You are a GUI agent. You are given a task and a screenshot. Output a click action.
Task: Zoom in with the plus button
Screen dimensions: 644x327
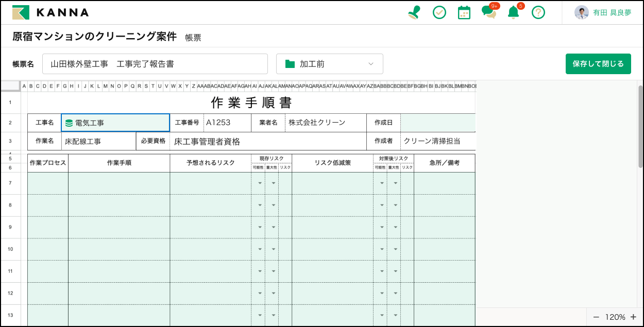tap(633, 317)
